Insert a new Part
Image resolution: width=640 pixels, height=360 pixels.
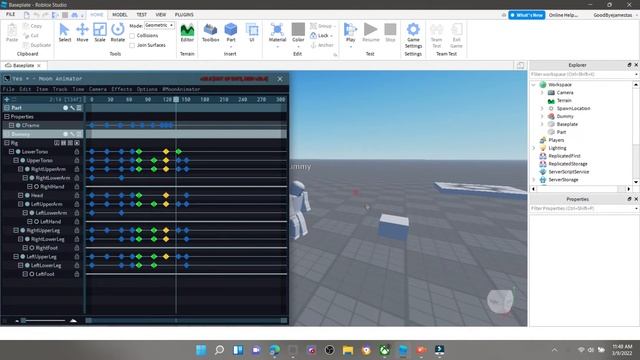coord(231,33)
